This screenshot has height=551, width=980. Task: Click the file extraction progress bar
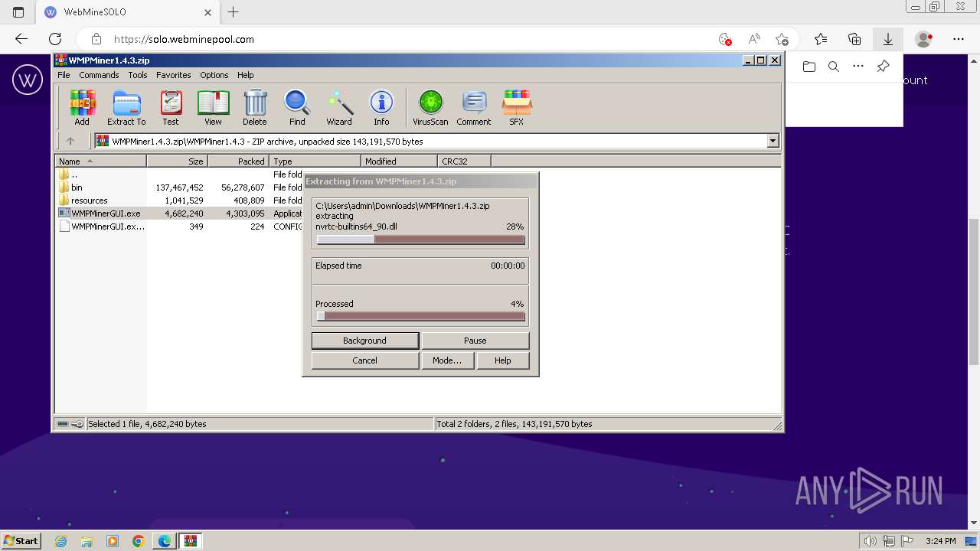pos(420,240)
